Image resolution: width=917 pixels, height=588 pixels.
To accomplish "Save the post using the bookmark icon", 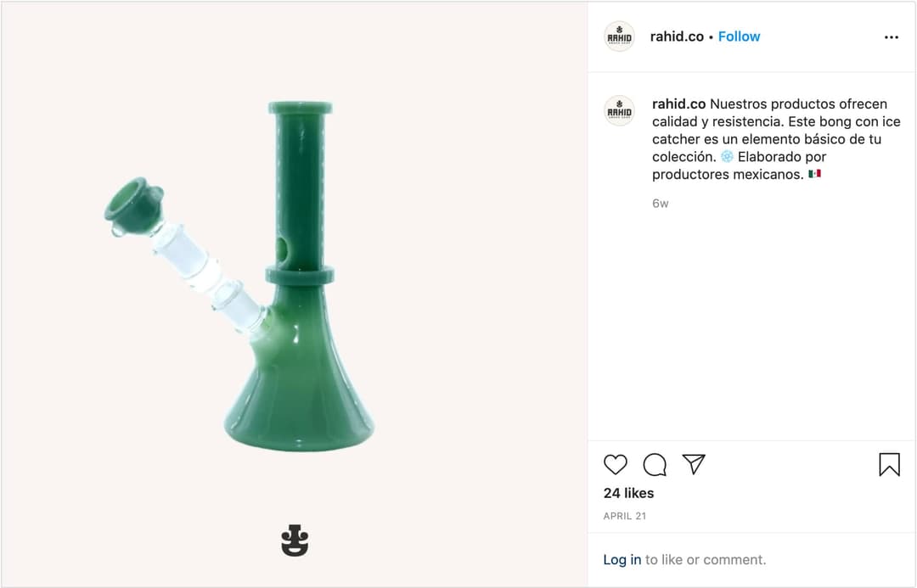I will (889, 465).
